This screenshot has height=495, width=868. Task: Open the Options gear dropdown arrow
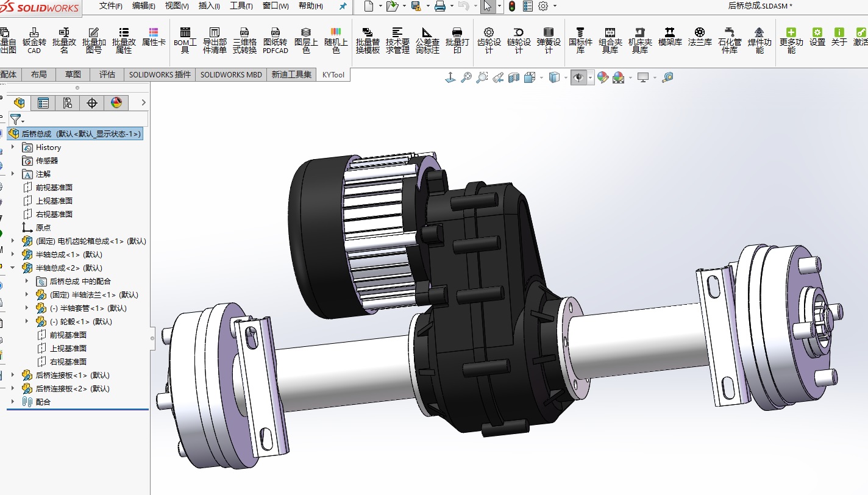click(553, 7)
